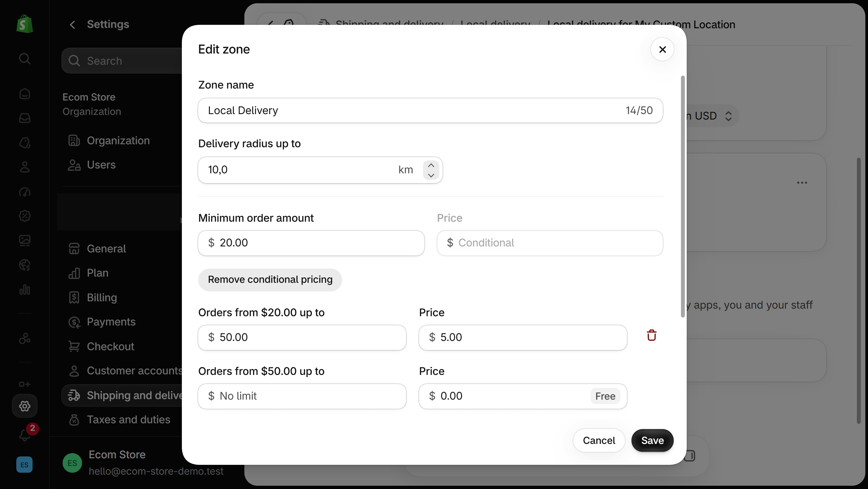Open the Home icon in left rail
Screen dimensions: 868x489
[25, 94]
